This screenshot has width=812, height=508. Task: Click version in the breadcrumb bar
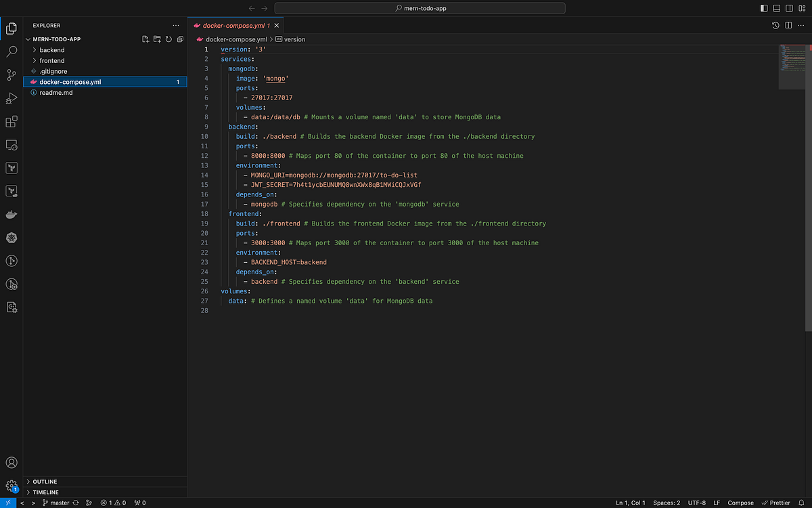tap(294, 39)
